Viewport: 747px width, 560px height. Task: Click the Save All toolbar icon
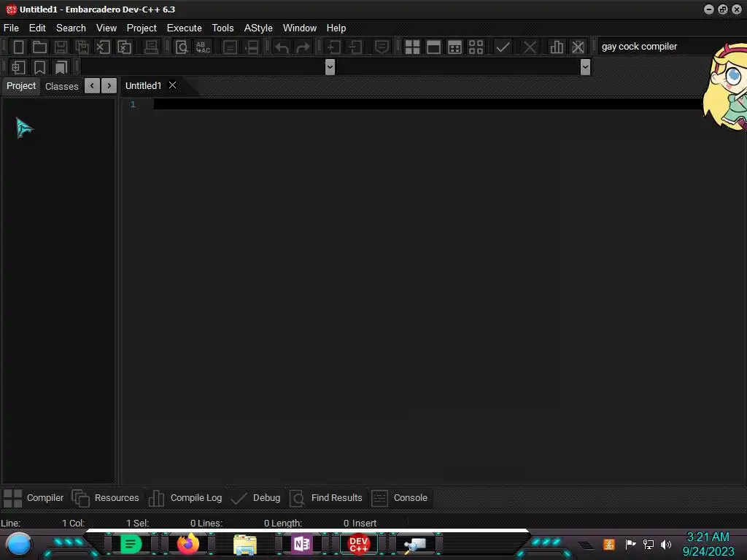(x=82, y=47)
